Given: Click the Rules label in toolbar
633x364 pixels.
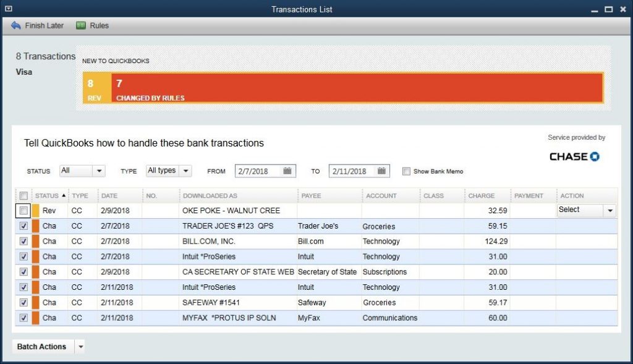Looking at the screenshot, I should tap(100, 25).
